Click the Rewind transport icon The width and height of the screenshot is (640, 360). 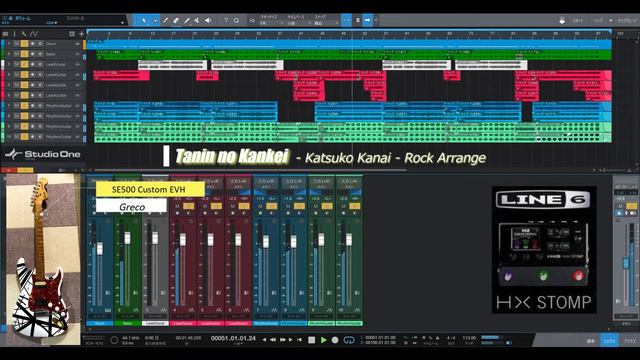pyautogui.click(x=273, y=340)
